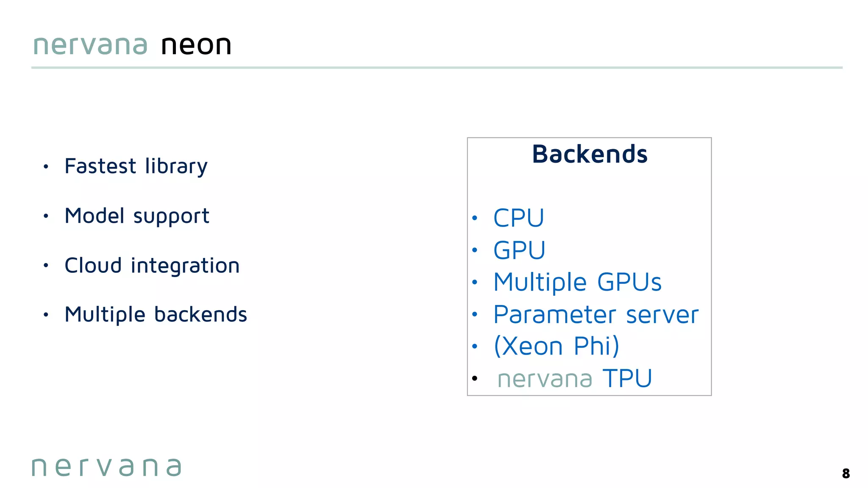Screen dimensions: 868x488
Task: Select the '(Xeon Phi)' backend entry
Action: [x=556, y=347]
